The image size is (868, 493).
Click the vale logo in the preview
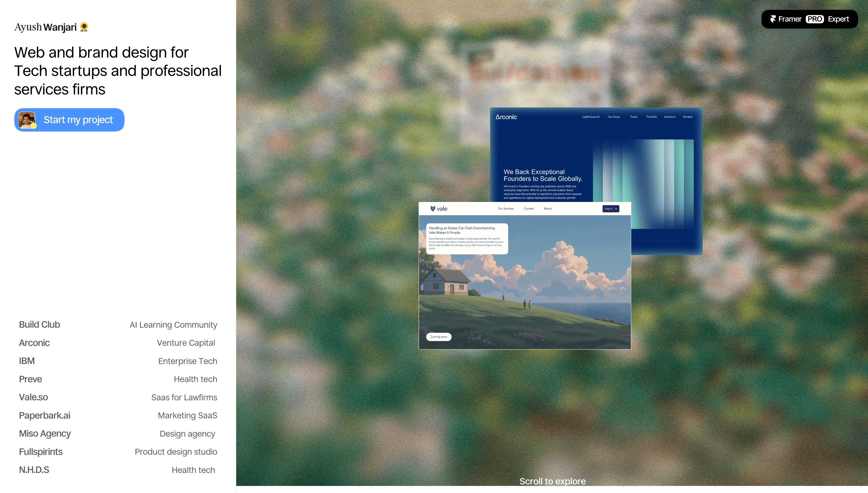[439, 209]
